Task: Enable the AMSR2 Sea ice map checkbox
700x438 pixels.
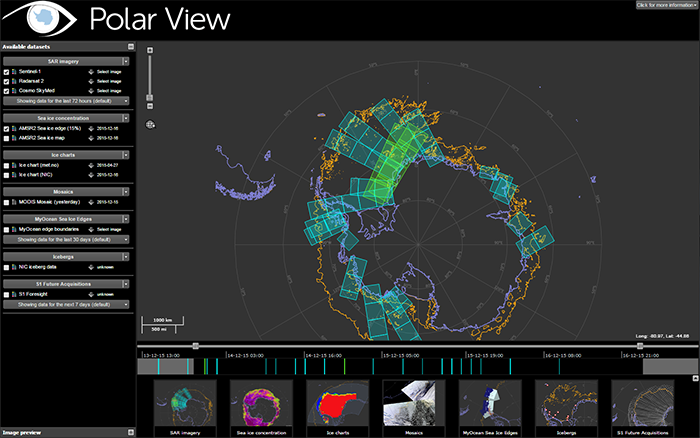Action: [x=7, y=138]
